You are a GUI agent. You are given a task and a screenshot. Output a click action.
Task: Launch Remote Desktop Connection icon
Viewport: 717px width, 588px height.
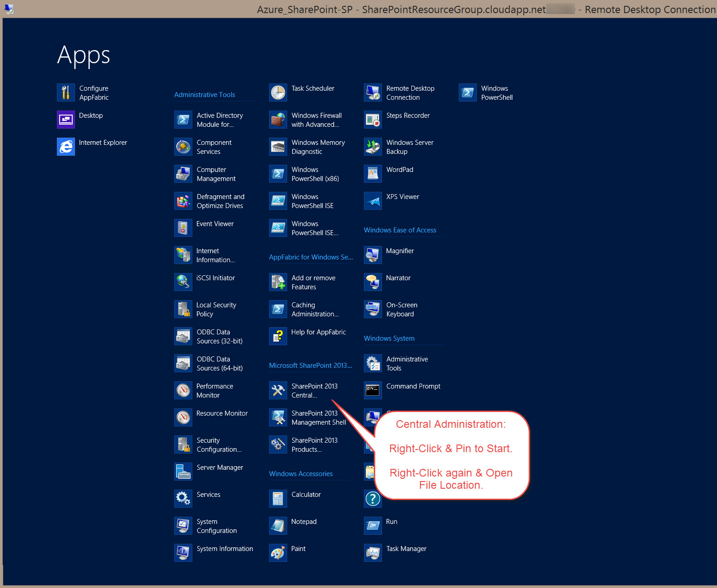(373, 93)
